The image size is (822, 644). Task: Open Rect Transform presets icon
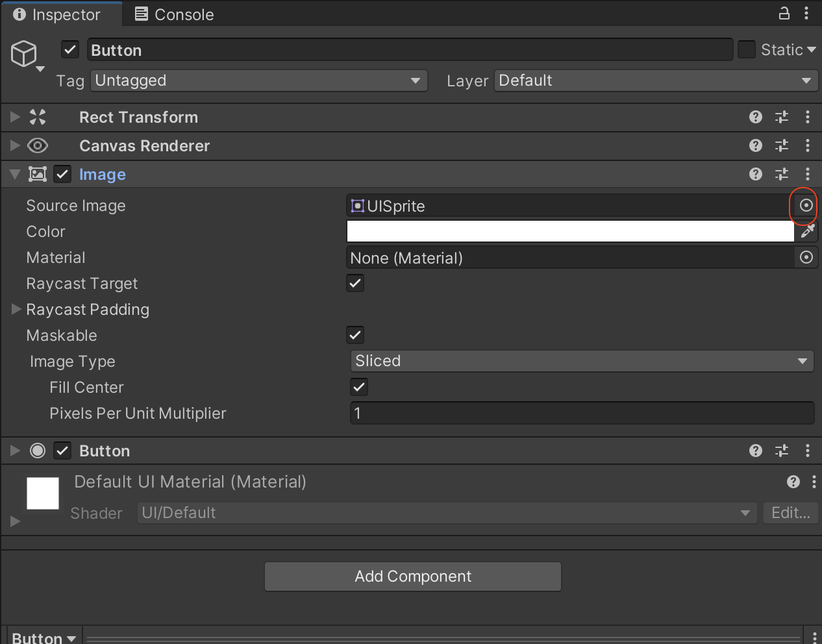[x=782, y=117]
